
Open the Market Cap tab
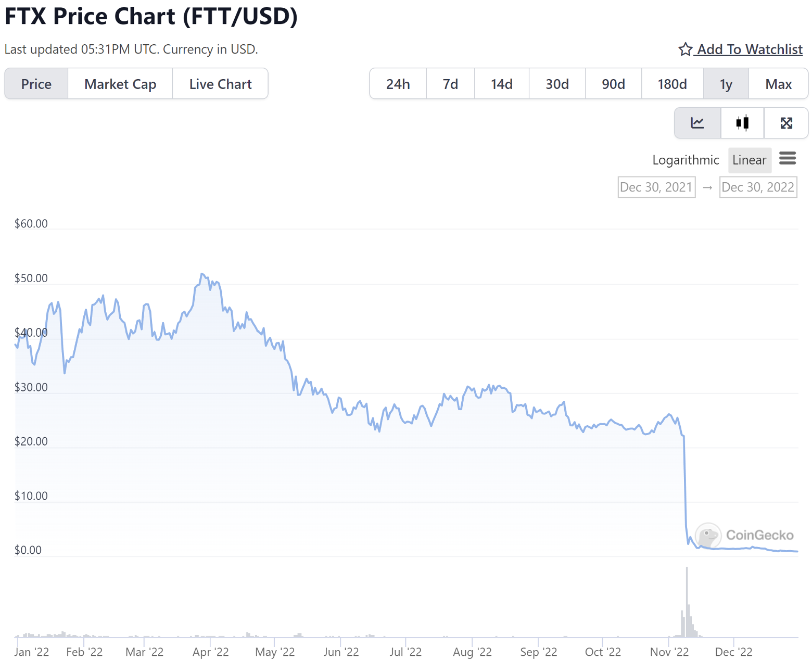(120, 84)
